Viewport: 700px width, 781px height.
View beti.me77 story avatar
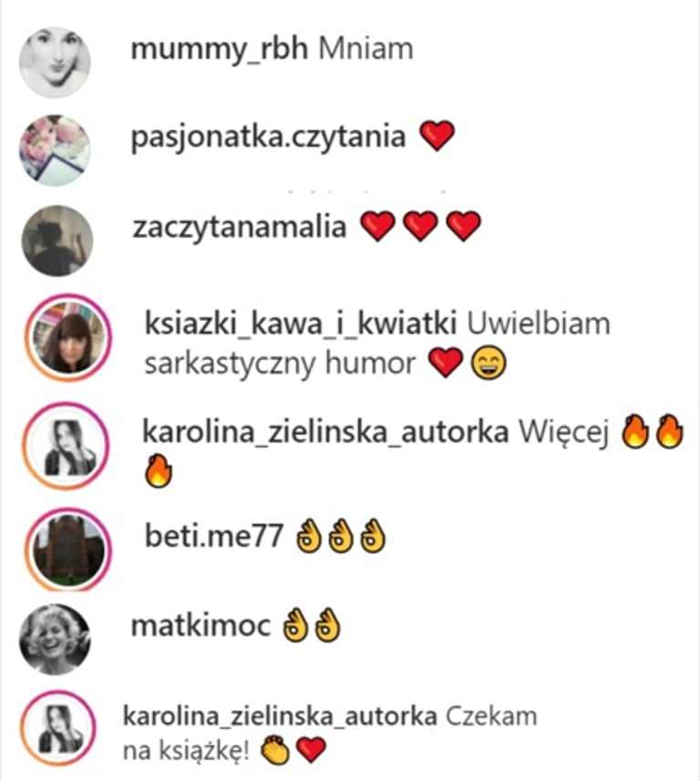[x=68, y=550]
